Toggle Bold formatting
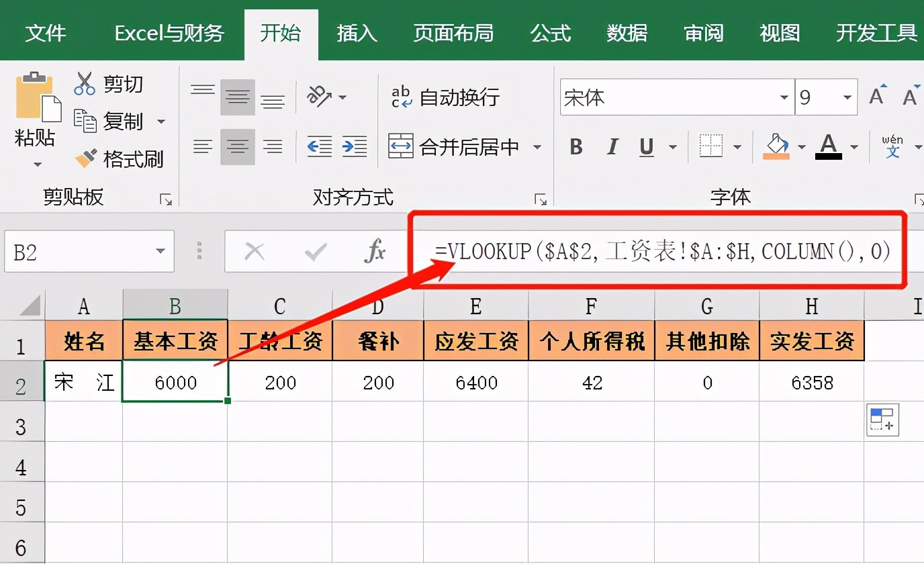The height and width of the screenshot is (564, 924). tap(575, 146)
